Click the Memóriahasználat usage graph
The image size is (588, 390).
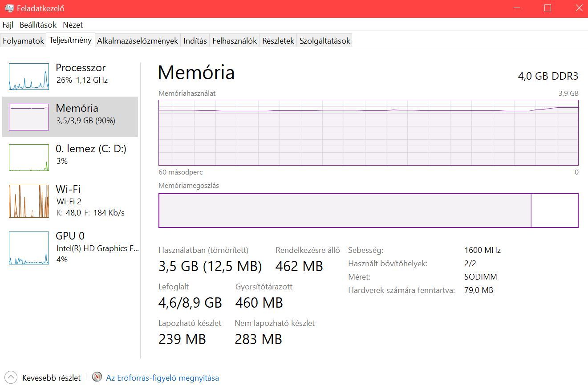coord(369,133)
